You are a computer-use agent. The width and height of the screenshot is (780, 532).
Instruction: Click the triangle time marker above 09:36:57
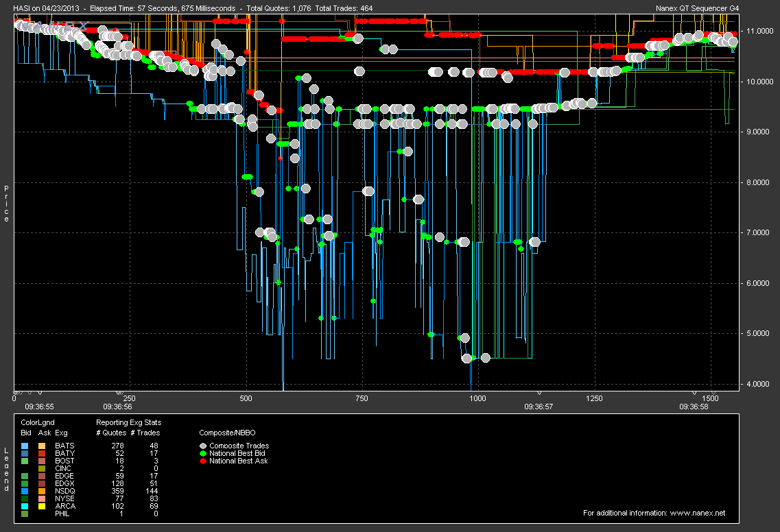pos(539,394)
